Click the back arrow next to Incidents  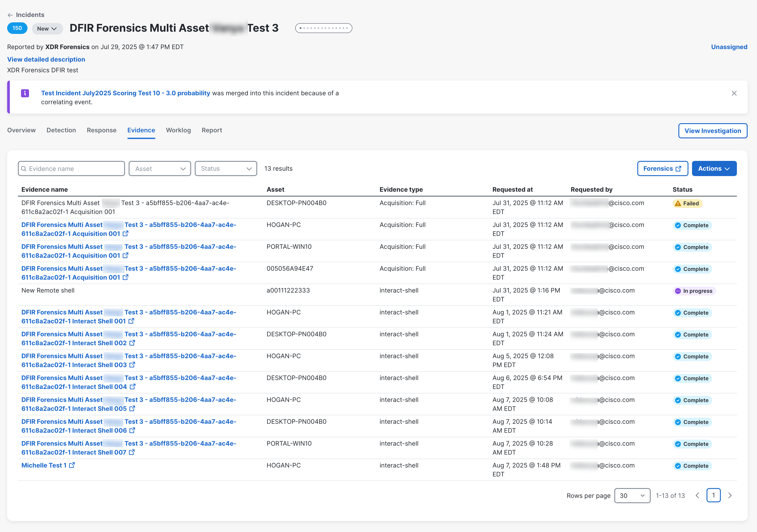10,15
